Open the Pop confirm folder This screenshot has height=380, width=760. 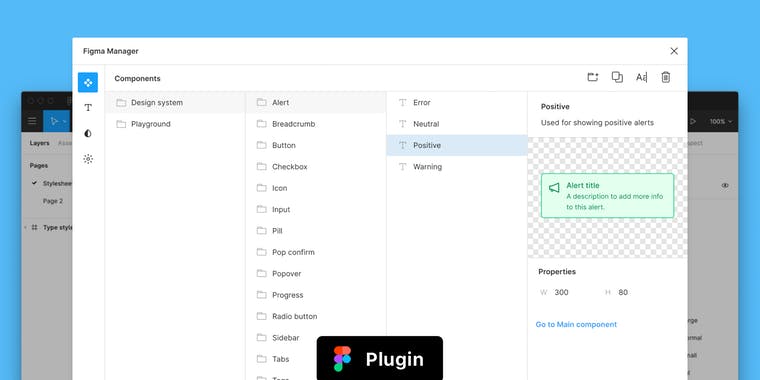tap(316, 252)
